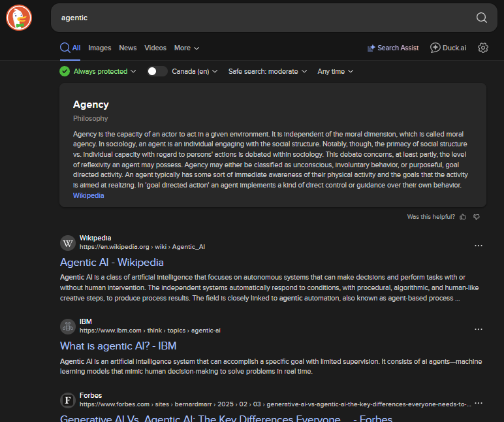Image resolution: width=504 pixels, height=422 pixels.
Task: Click the Wikipedia site name above result
Action: (x=95, y=238)
